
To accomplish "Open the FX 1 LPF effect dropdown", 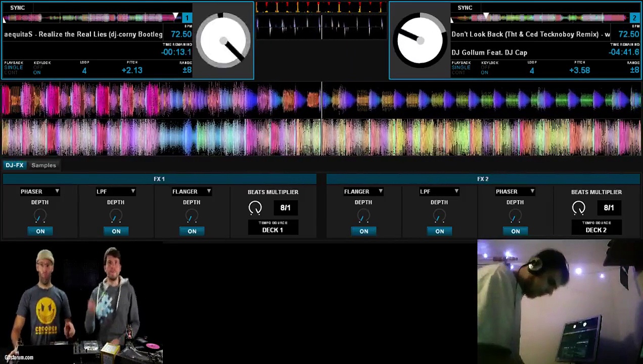I will click(116, 192).
